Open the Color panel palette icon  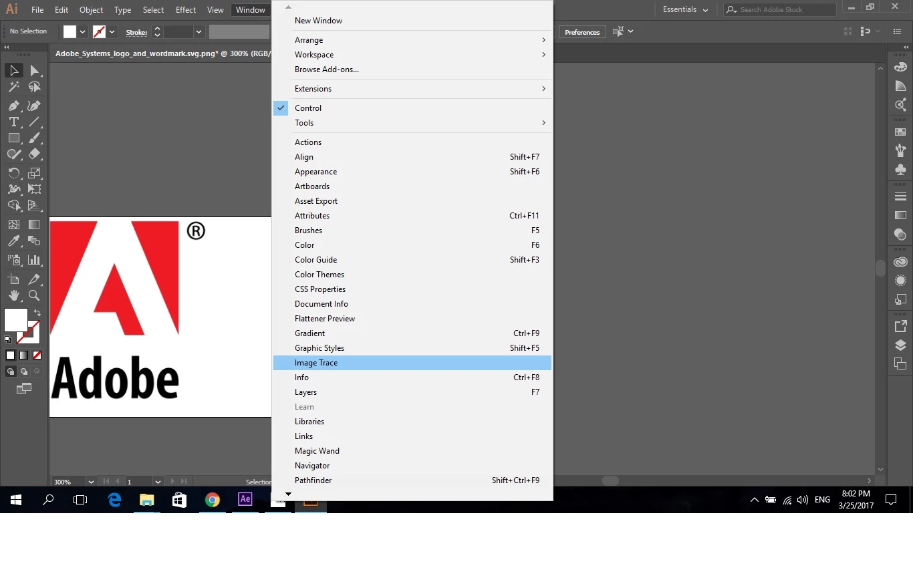[900, 67]
